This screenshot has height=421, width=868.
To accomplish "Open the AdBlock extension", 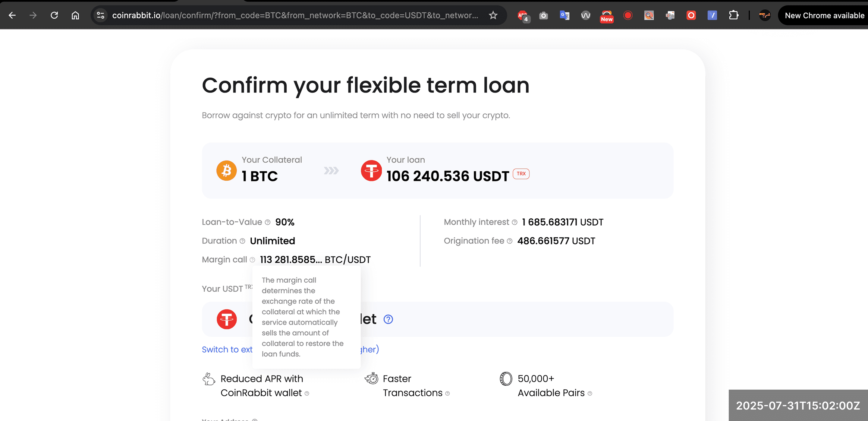I will coord(522,15).
